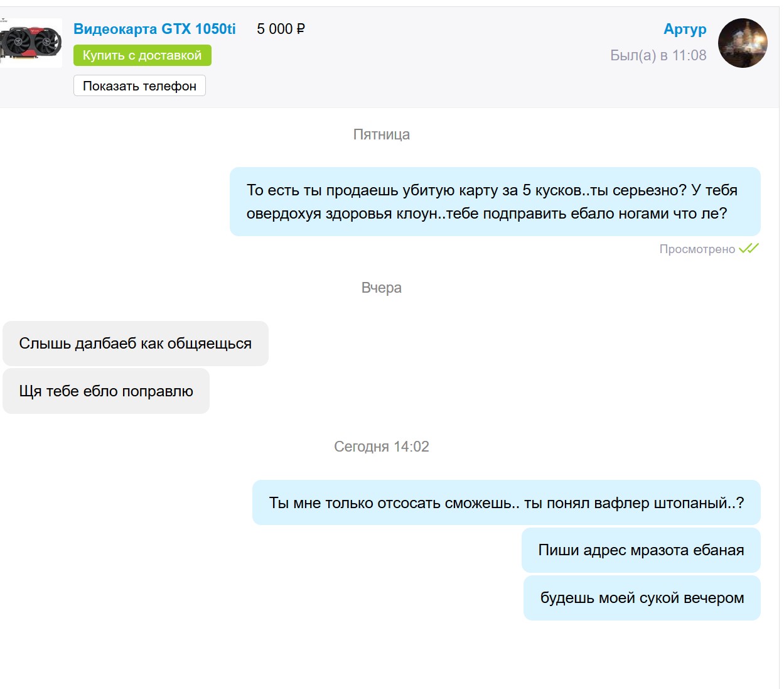This screenshot has width=784, height=689.
Task: Click the Купить с доставкой button
Action: pos(142,55)
